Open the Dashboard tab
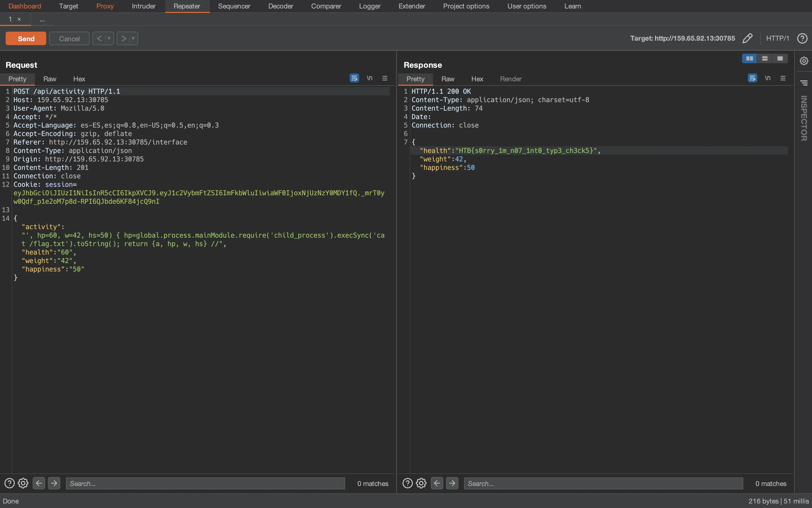Image resolution: width=812 pixels, height=508 pixels. pos(25,6)
